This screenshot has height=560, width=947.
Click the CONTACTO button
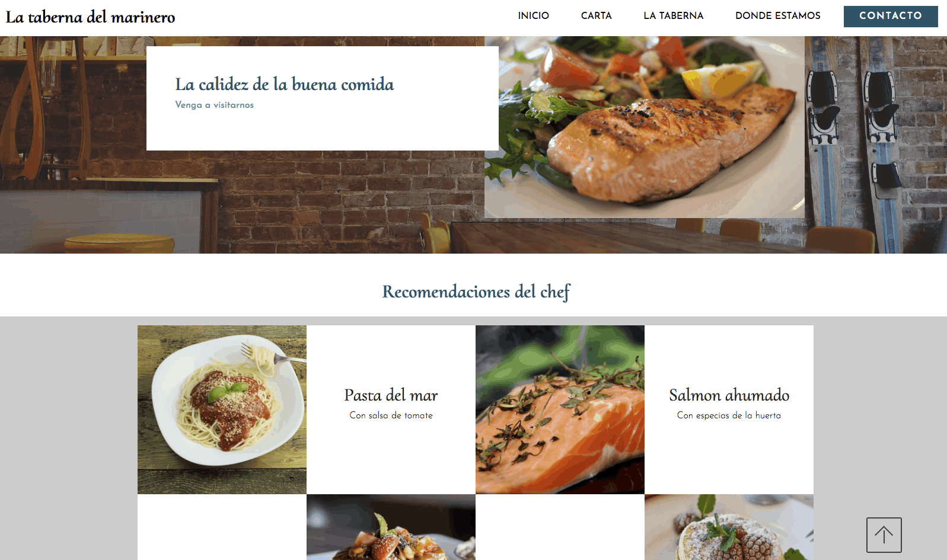[891, 17]
